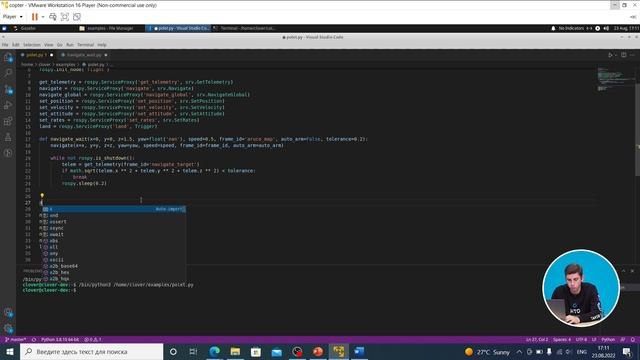Run the Python file with play icon
The height and width of the screenshot is (360, 640).
tap(610, 55)
